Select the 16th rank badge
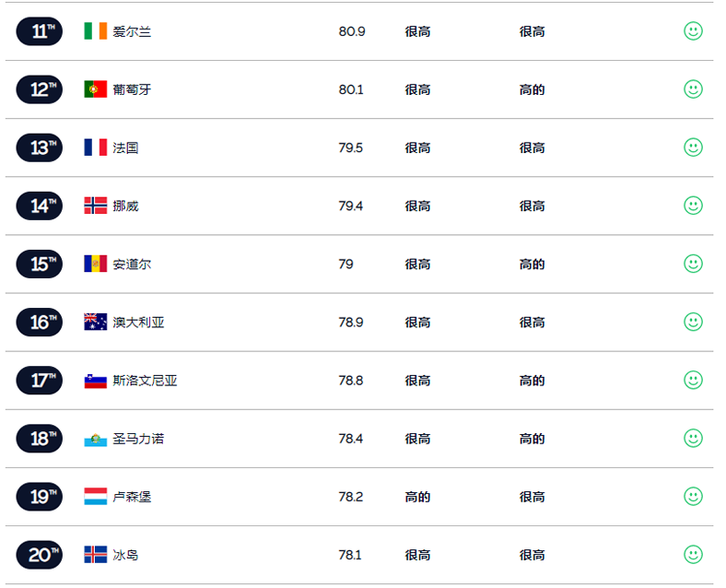 40,322
